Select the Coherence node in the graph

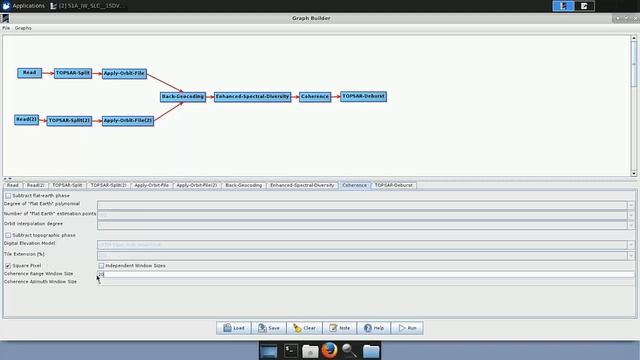[x=315, y=97]
